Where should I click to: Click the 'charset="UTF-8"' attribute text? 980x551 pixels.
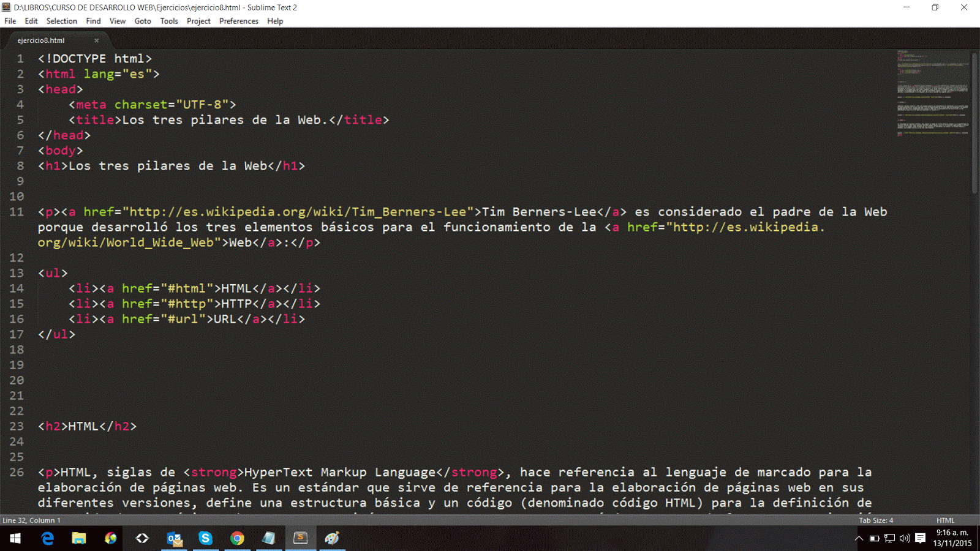[x=171, y=105]
